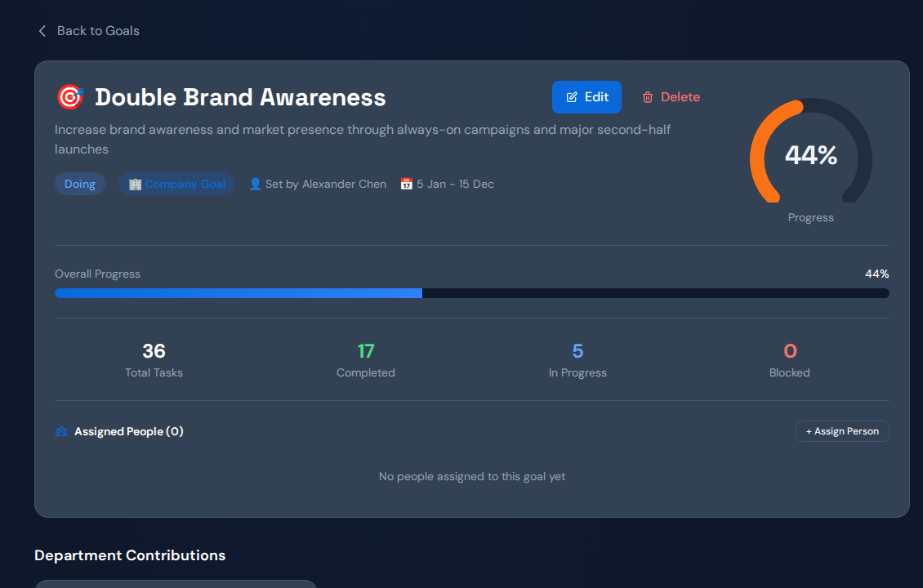Image resolution: width=923 pixels, height=588 pixels.
Task: Click the calendar icon beside date range
Action: (x=406, y=185)
